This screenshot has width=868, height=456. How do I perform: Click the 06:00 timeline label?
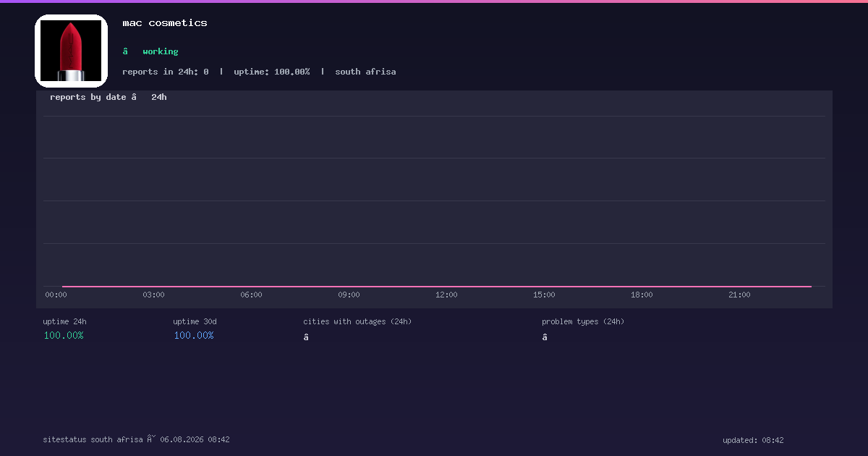[x=251, y=295]
